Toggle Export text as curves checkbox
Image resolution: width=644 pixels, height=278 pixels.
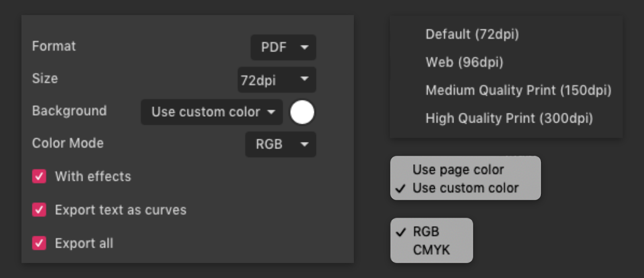coord(39,210)
